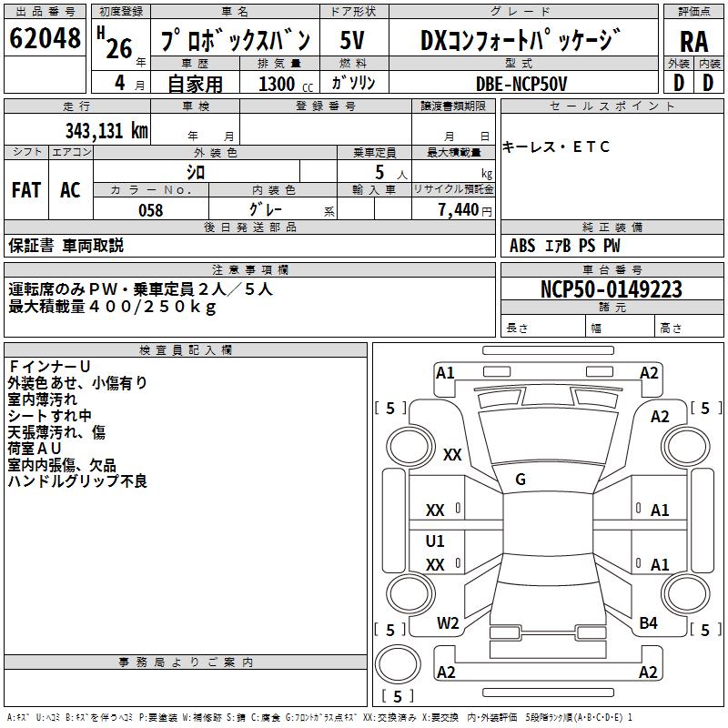This screenshot has height=728, width=728.
Task: Click the note 最大積載量400/250kg
Action: (x=112, y=307)
